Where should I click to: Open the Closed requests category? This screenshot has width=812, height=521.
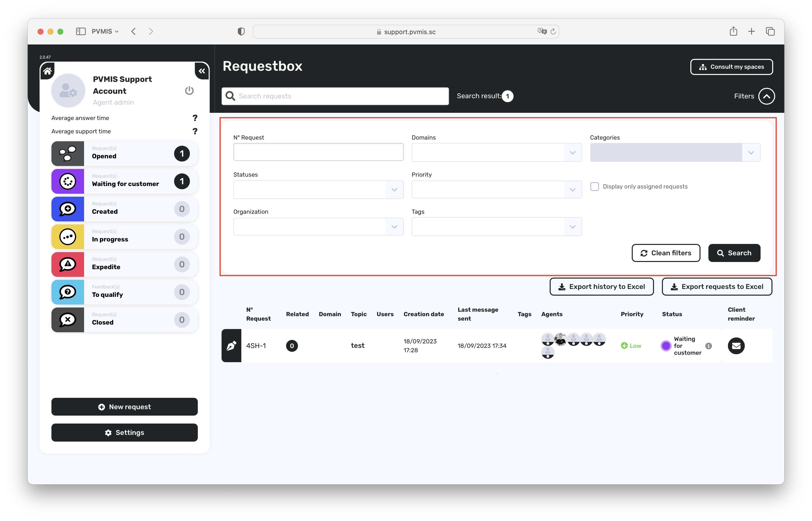124,320
